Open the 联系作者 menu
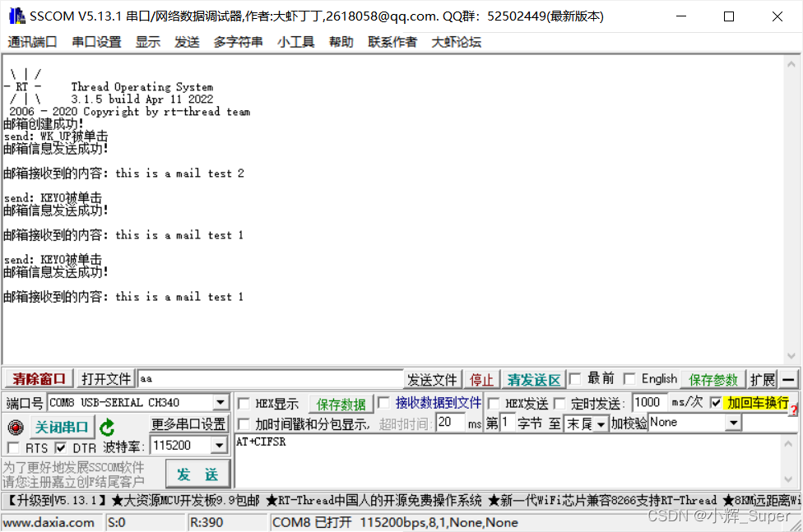The image size is (803, 532). point(392,42)
